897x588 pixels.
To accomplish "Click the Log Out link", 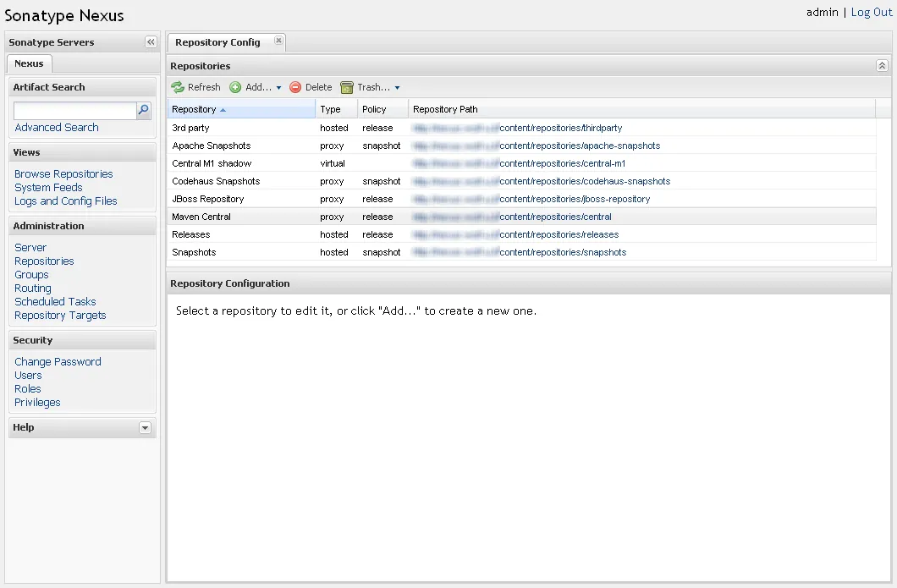I will coord(872,12).
